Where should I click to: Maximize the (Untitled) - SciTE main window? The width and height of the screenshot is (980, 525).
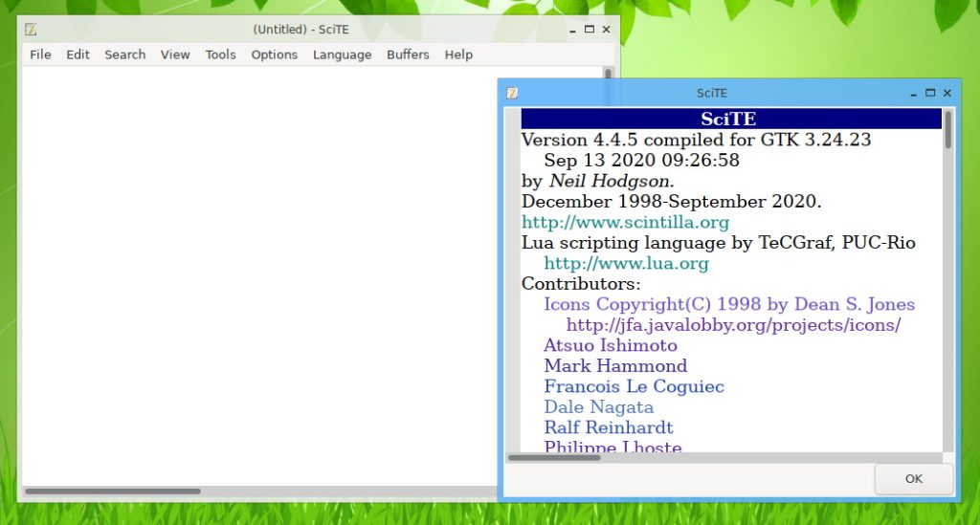(x=590, y=30)
